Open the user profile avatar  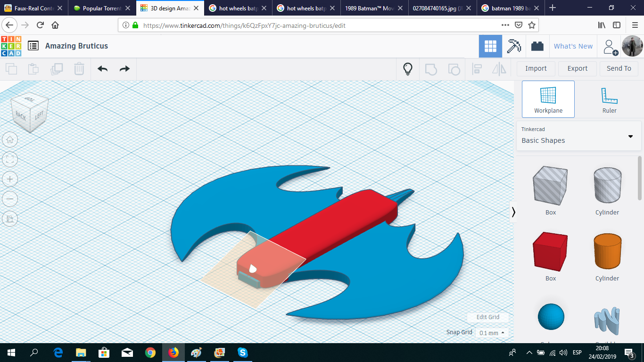632,46
